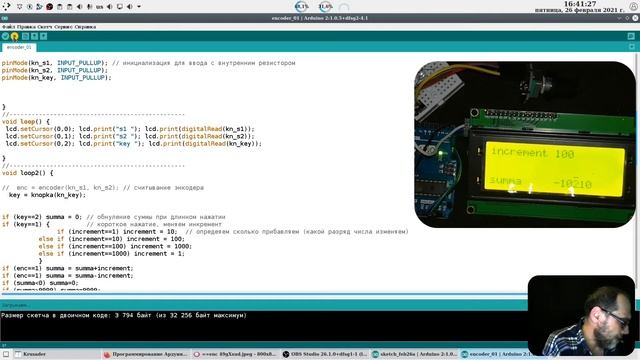The height and width of the screenshot is (360, 640).
Task: Click the second load circular indicator
Action: click(325, 7)
